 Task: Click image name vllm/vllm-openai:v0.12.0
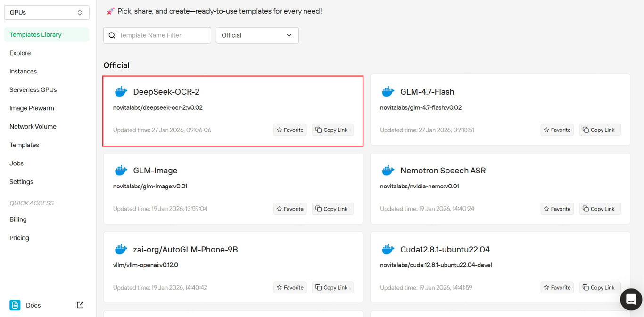[x=146, y=265]
